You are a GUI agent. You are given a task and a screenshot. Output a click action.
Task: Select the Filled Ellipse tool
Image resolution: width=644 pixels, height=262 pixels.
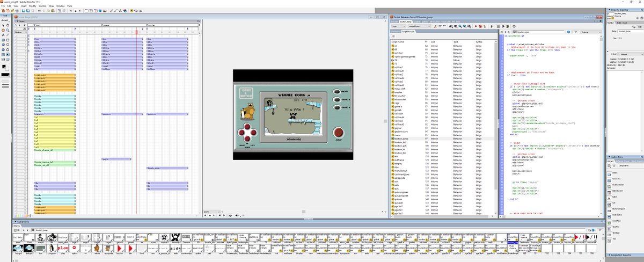3,50
